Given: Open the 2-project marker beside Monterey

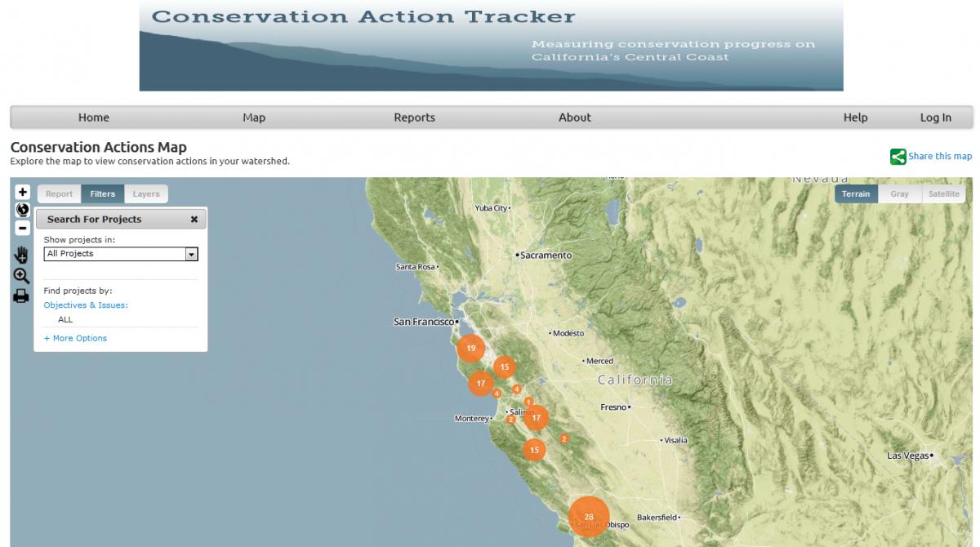Looking at the screenshot, I should coord(511,420).
